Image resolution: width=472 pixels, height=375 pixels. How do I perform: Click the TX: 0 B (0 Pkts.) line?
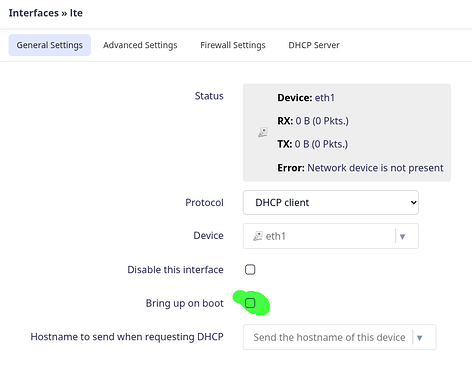313,144
